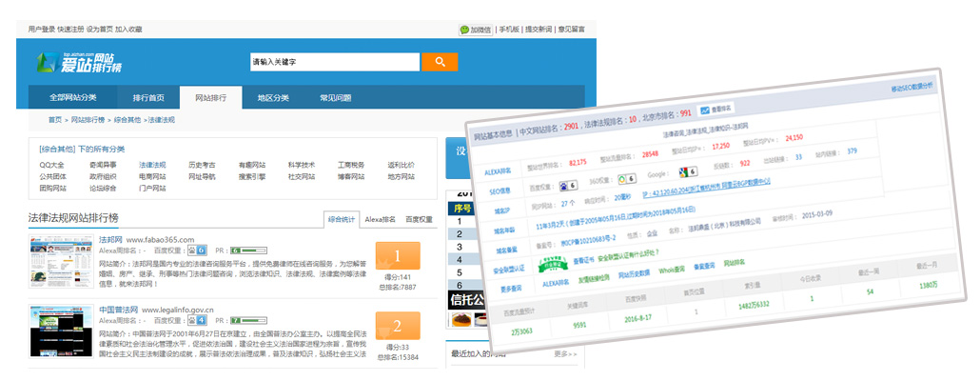Click the keyword search input field

333,62
